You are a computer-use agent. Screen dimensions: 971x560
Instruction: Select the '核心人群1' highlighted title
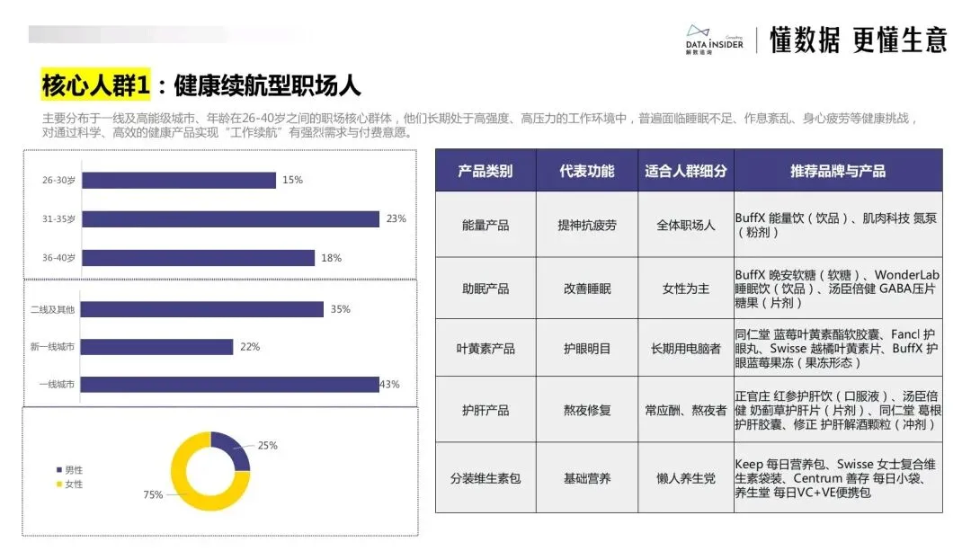95,84
